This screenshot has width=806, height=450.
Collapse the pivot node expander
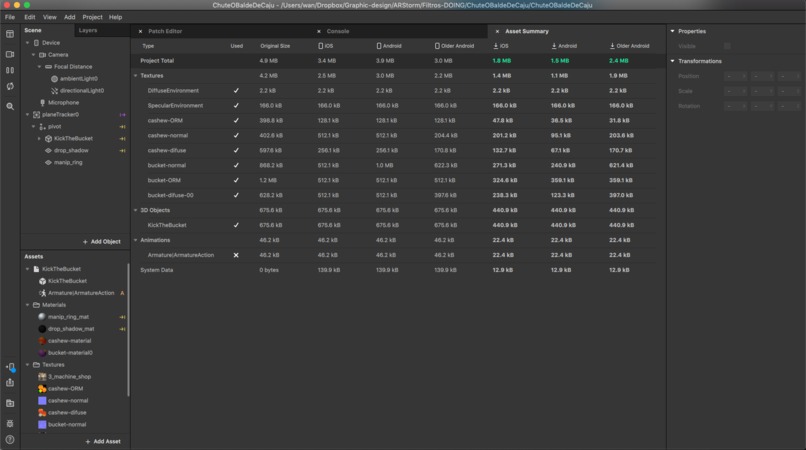click(33, 127)
